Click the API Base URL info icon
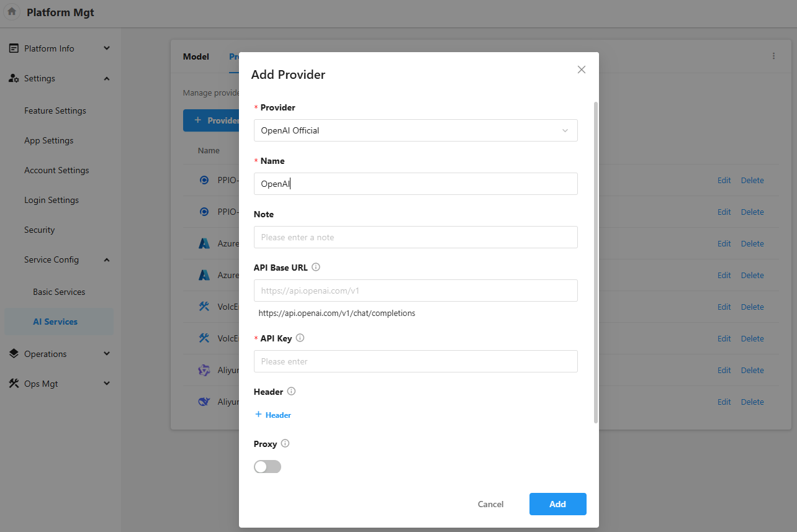Viewport: 797px width, 532px height. coord(315,267)
